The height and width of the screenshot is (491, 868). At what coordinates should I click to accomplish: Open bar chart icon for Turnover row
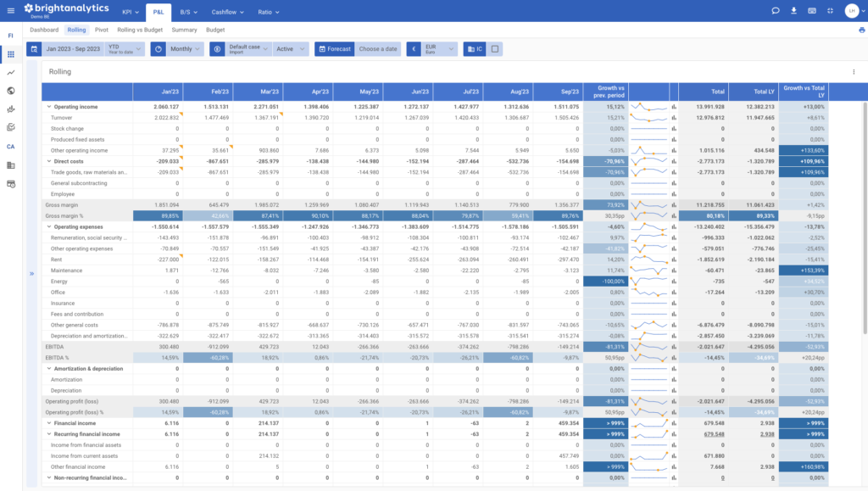(674, 117)
